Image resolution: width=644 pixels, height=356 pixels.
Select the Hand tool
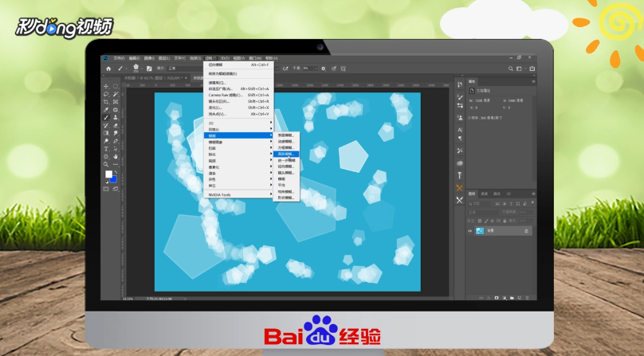click(x=116, y=156)
